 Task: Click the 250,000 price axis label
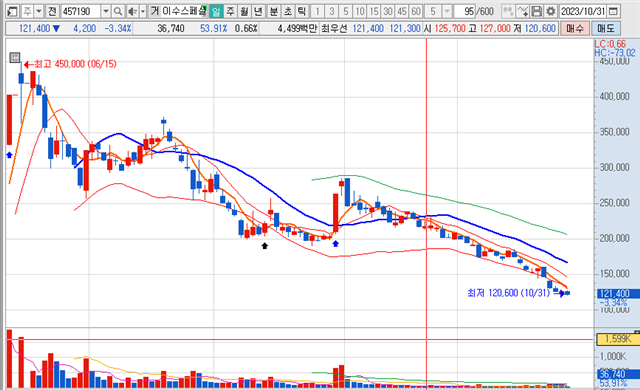tap(614, 203)
